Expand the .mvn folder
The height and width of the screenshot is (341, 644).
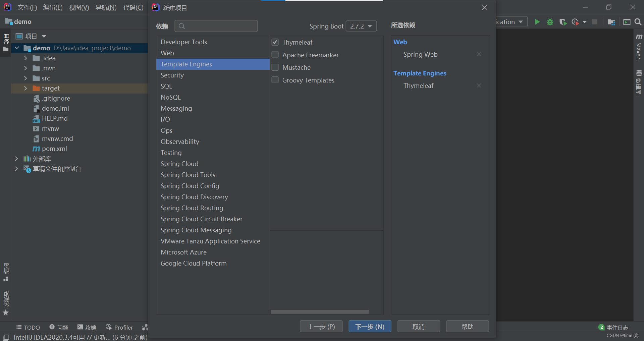click(x=25, y=68)
